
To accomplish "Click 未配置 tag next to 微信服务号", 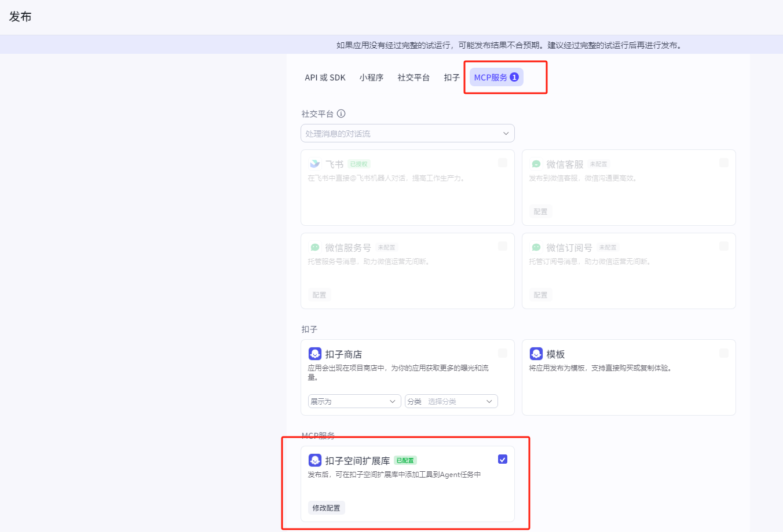I will point(386,248).
